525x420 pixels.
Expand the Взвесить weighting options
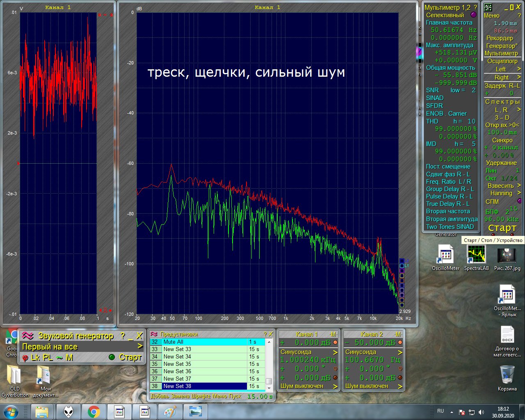click(x=519, y=186)
